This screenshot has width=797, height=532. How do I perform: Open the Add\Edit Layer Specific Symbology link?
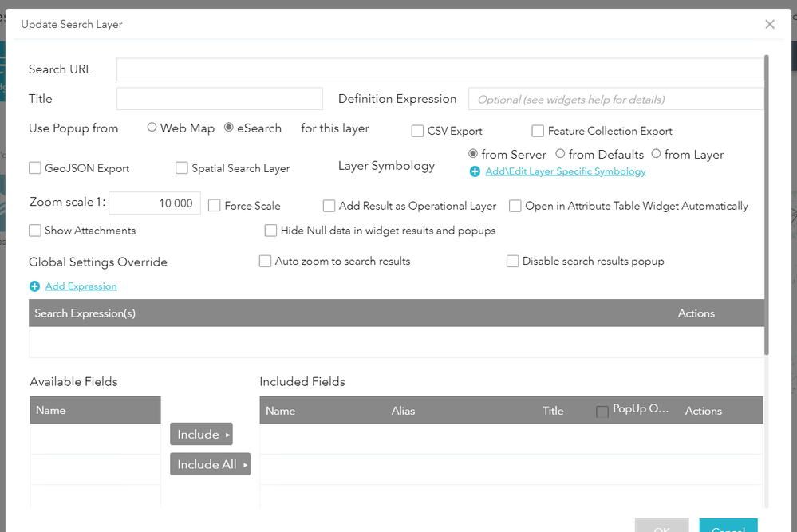click(x=566, y=171)
